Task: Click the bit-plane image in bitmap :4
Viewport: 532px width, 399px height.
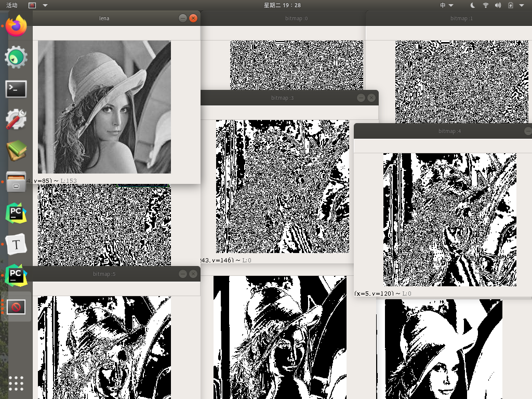Action: (450, 220)
